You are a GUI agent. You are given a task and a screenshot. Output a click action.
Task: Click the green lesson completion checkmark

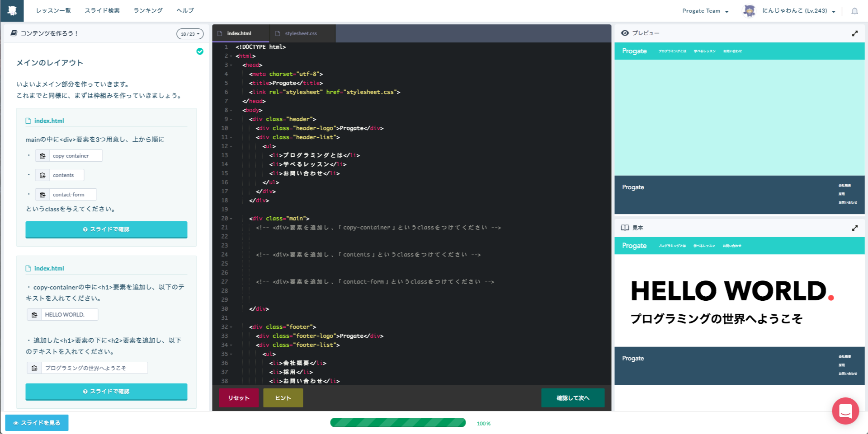[200, 52]
